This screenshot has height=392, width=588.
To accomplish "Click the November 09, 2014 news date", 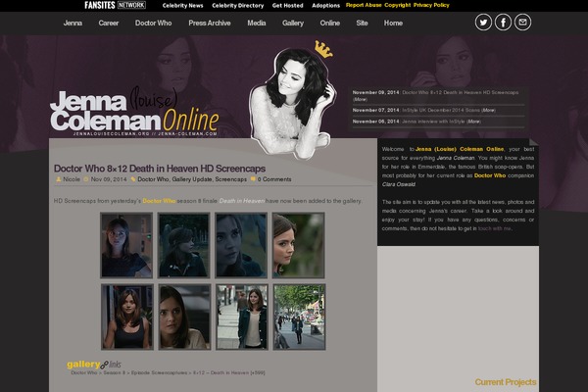I will [375, 92].
